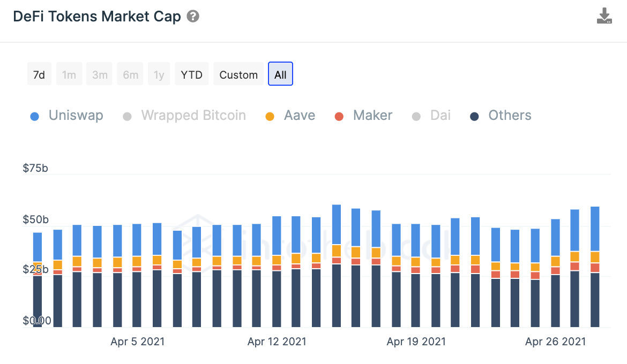
Task: Select the 6m time range
Action: point(130,74)
